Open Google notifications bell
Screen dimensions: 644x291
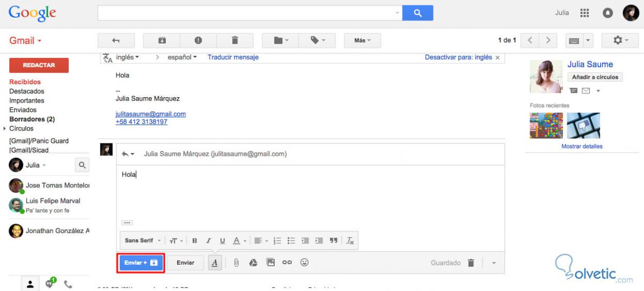pos(608,13)
